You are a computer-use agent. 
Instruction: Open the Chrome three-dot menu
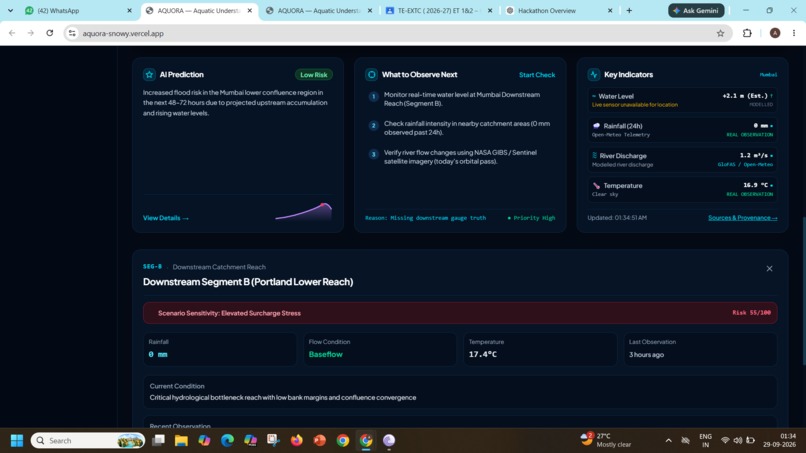794,33
